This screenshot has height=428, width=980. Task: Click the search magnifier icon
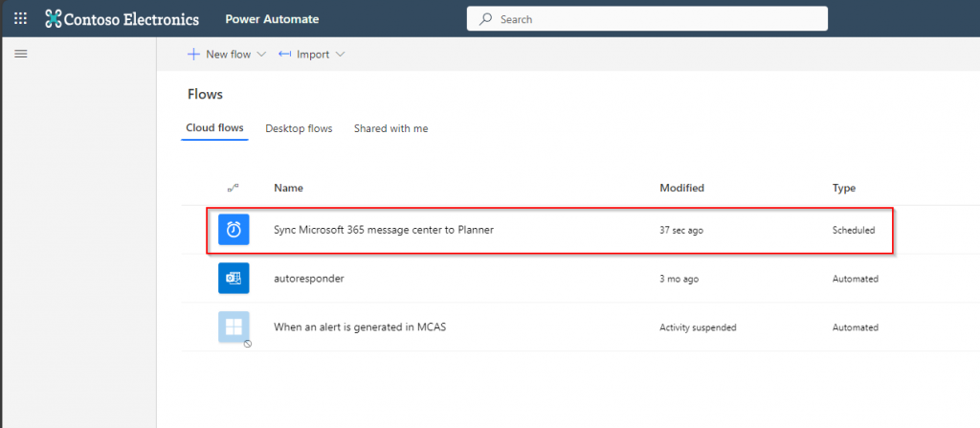485,19
